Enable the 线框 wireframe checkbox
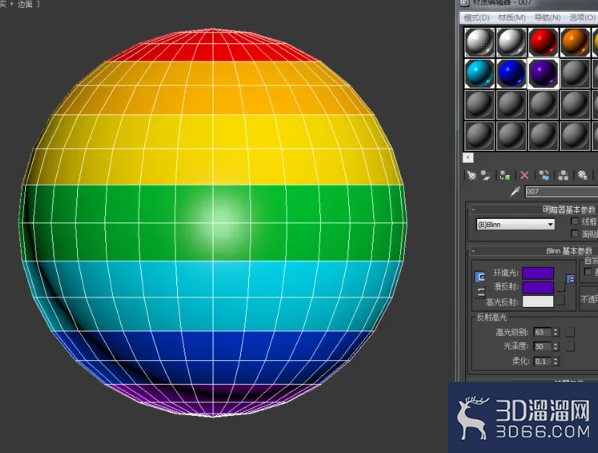This screenshot has height=453, width=598. coord(574,221)
